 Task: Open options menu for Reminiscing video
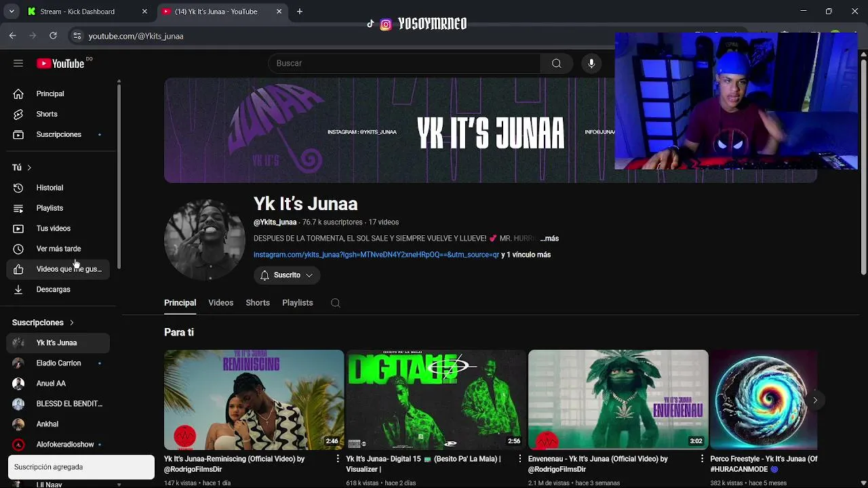coord(338,459)
